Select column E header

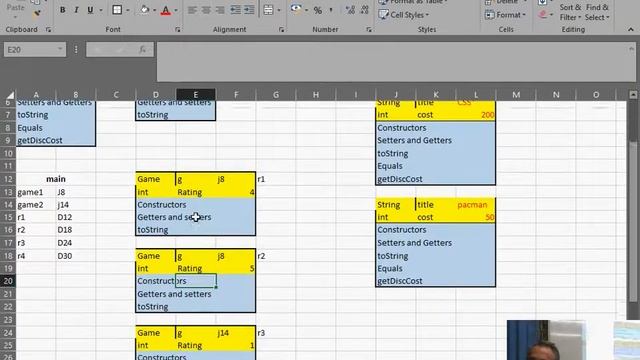pyautogui.click(x=196, y=95)
